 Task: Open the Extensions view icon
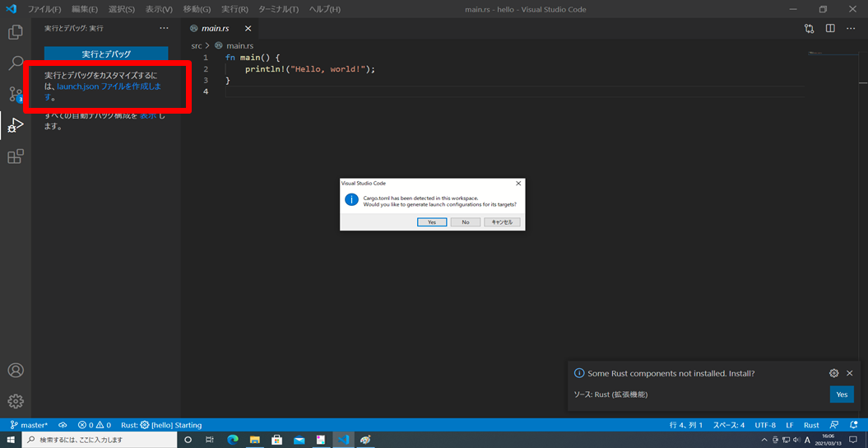pyautogui.click(x=16, y=156)
